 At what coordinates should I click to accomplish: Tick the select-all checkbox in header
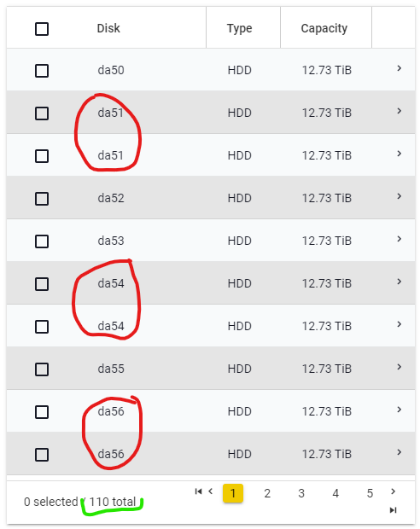[x=42, y=29]
